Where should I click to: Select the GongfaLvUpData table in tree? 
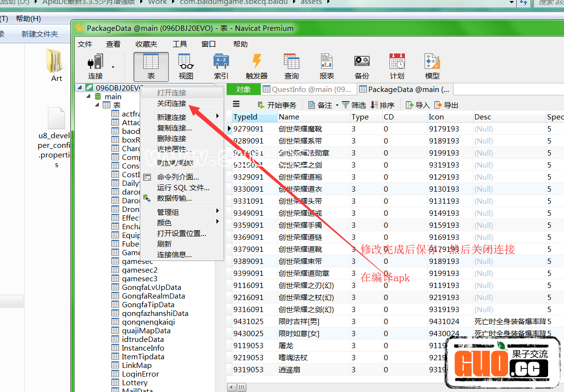(x=151, y=287)
